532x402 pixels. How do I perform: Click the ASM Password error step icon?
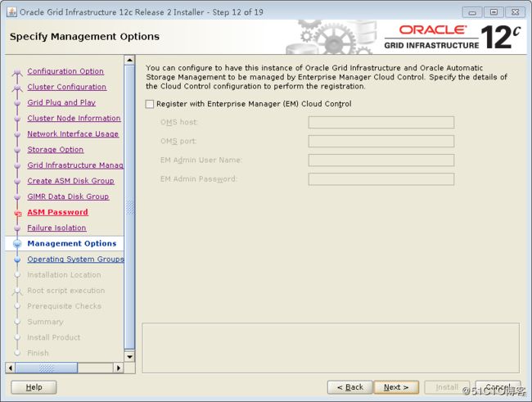18,213
